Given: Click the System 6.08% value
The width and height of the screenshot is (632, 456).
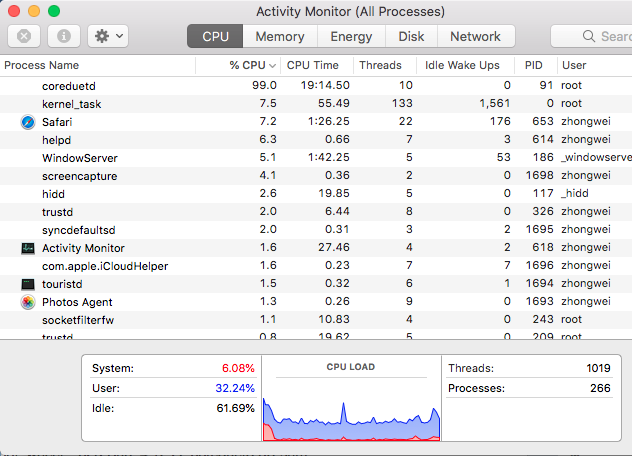Looking at the screenshot, I should pos(238,368).
